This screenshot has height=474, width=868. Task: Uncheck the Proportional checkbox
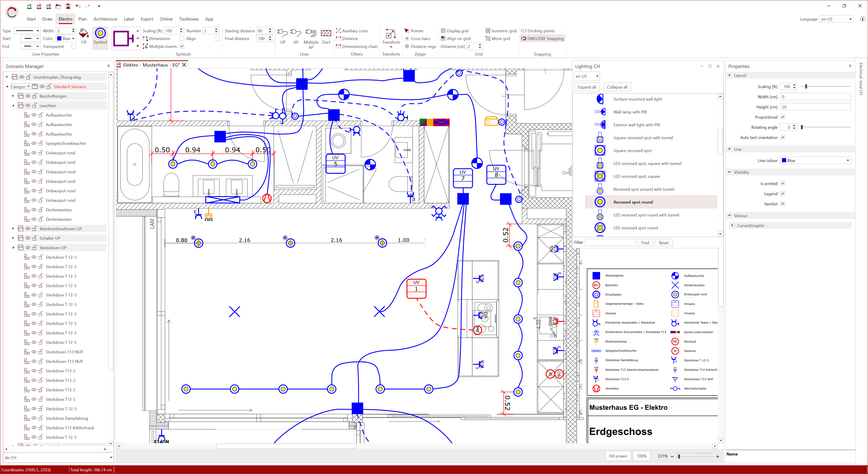click(x=783, y=117)
